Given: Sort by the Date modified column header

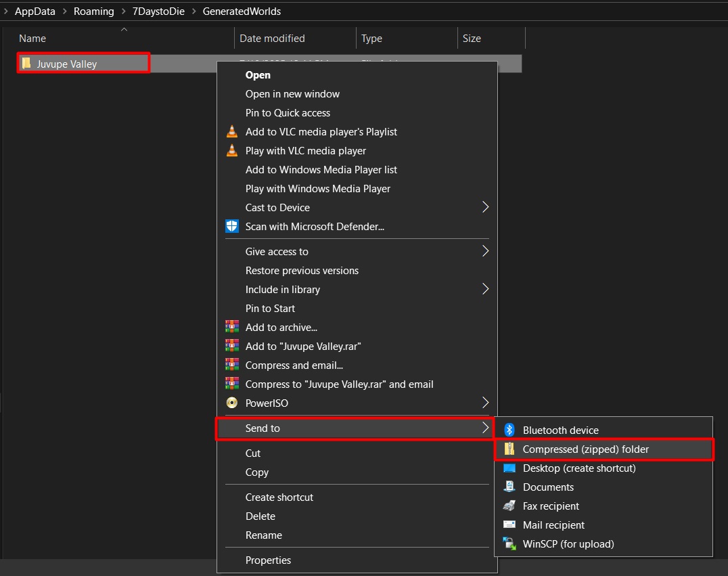Looking at the screenshot, I should coord(272,39).
